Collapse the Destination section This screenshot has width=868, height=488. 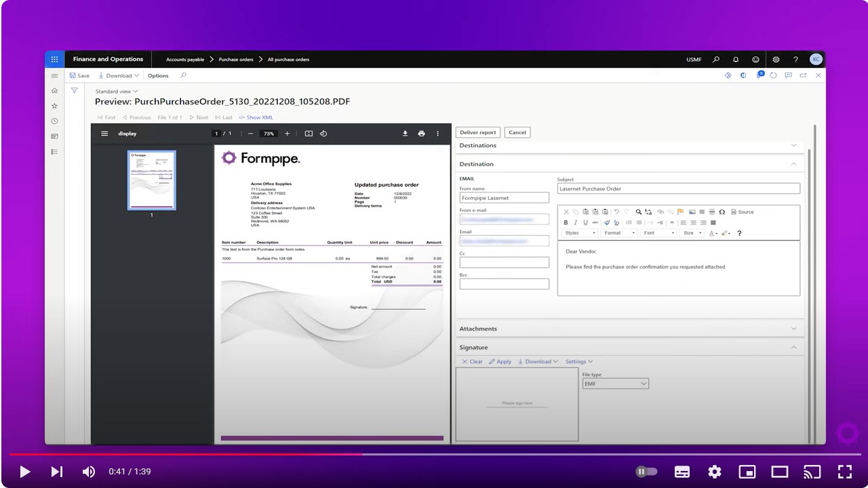(x=629, y=164)
